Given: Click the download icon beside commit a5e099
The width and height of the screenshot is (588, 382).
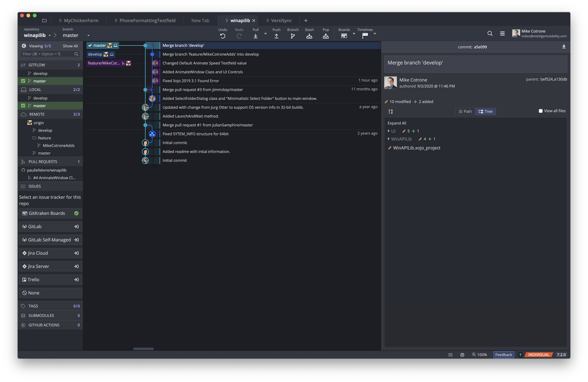Looking at the screenshot, I should (564, 47).
